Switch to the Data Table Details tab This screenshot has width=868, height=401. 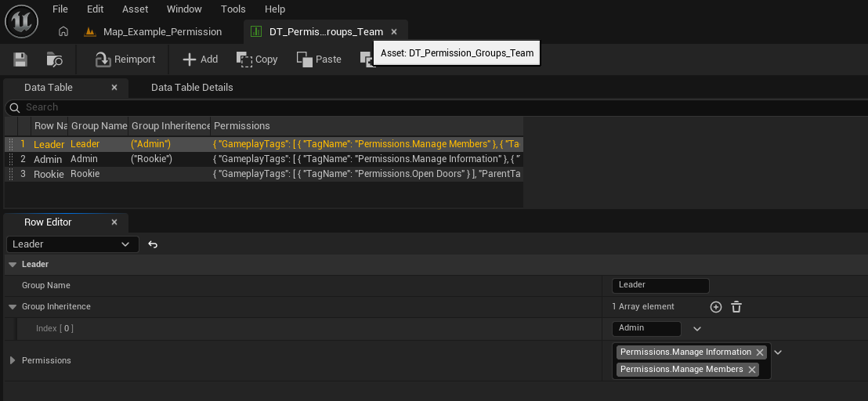pyautogui.click(x=192, y=88)
